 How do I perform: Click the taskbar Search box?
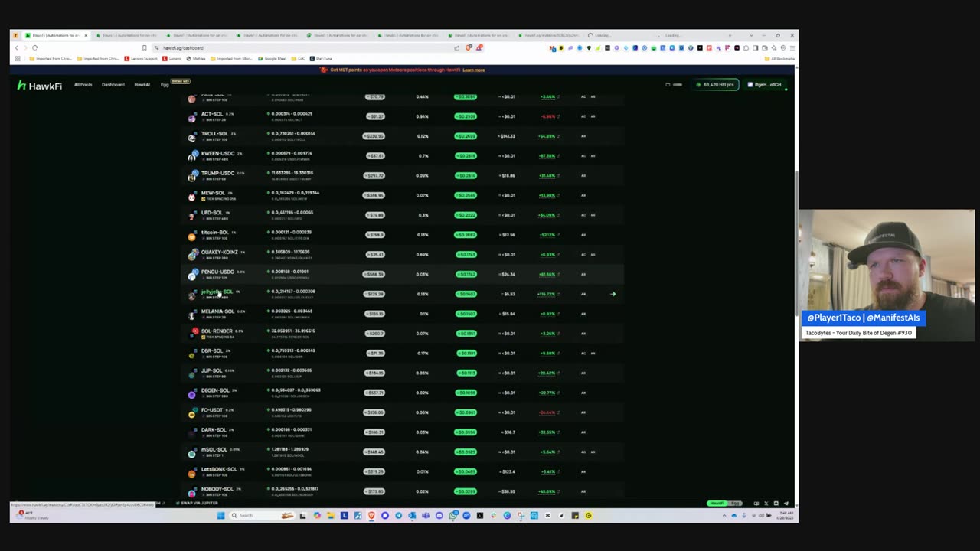pyautogui.click(x=263, y=516)
